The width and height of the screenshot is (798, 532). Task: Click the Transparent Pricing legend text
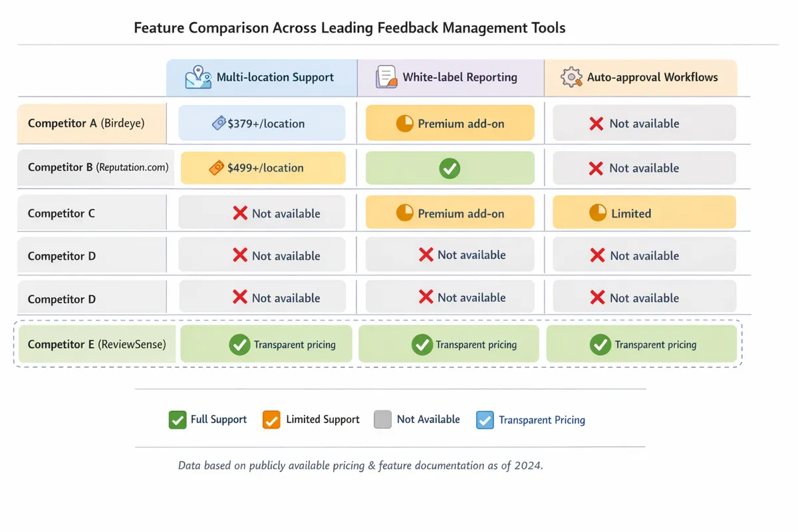[x=542, y=420]
